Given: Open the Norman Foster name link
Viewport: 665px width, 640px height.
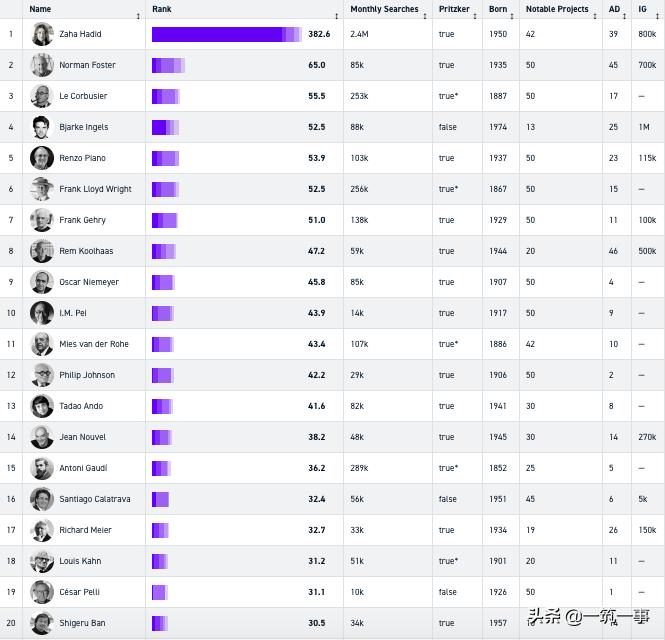Looking at the screenshot, I should click(87, 65).
